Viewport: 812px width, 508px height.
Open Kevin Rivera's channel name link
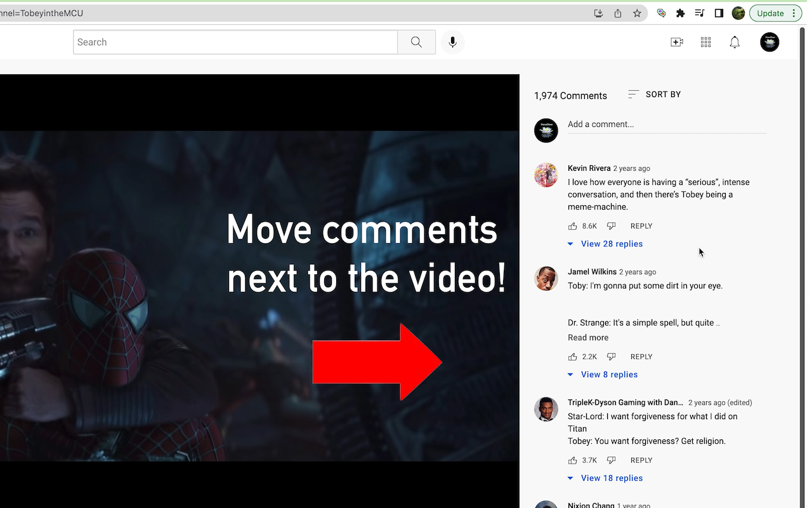pyautogui.click(x=589, y=168)
